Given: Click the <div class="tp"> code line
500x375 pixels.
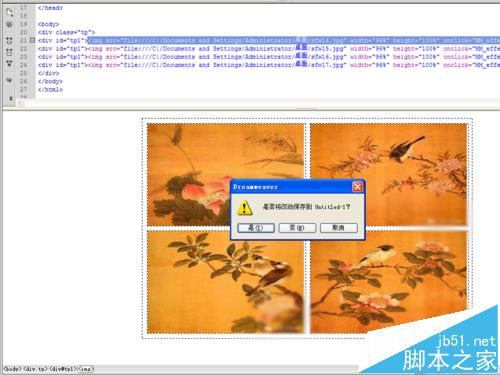Looking at the screenshot, I should [x=66, y=32].
